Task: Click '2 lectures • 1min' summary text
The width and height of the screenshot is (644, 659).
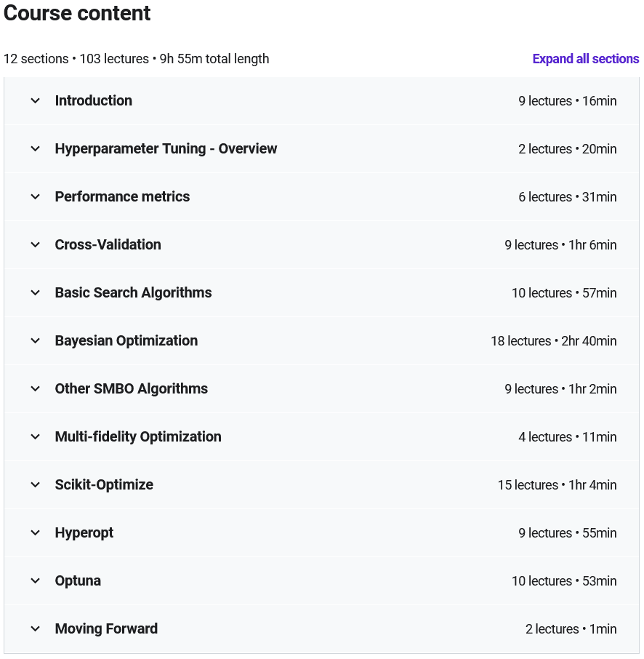Action: click(x=571, y=629)
